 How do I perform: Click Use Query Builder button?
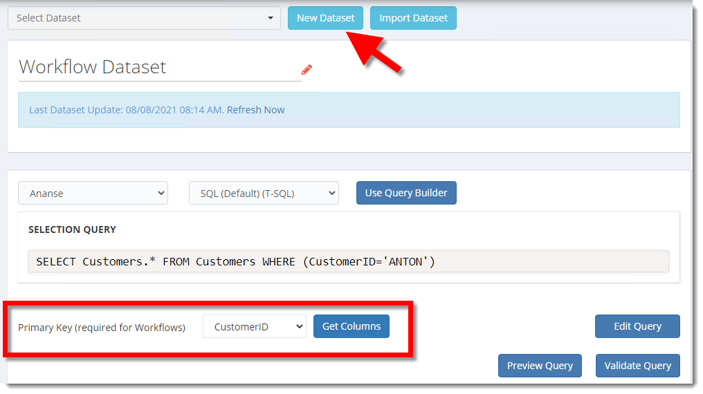coord(406,193)
